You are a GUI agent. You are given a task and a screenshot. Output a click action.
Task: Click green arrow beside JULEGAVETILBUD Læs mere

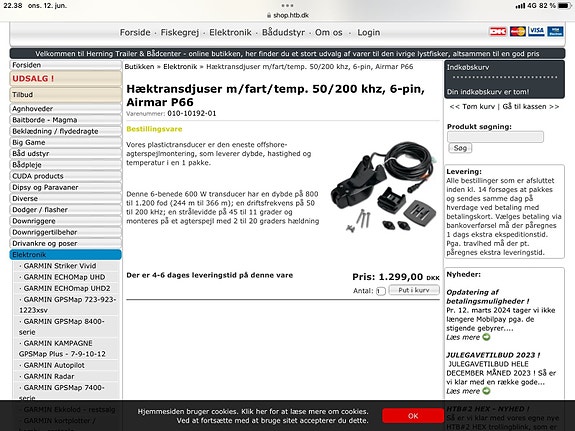[486, 391]
